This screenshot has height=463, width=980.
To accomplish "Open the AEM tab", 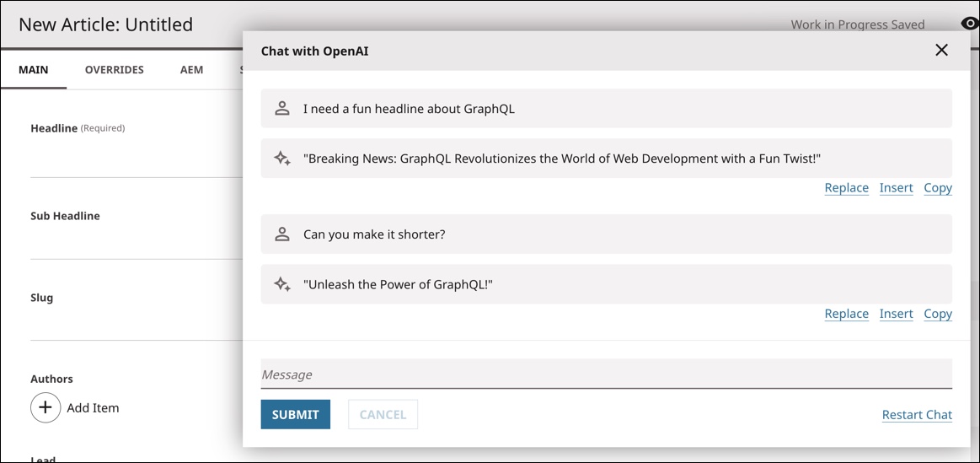I will click(x=192, y=69).
